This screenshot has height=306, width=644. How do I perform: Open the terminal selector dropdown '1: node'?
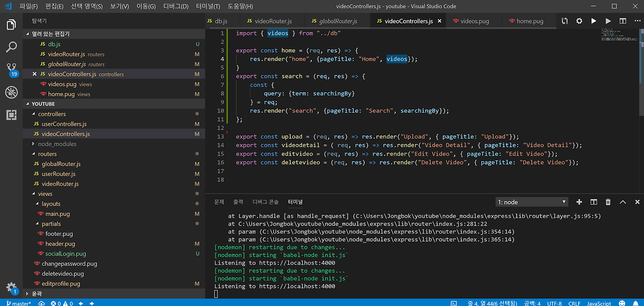coord(532,202)
